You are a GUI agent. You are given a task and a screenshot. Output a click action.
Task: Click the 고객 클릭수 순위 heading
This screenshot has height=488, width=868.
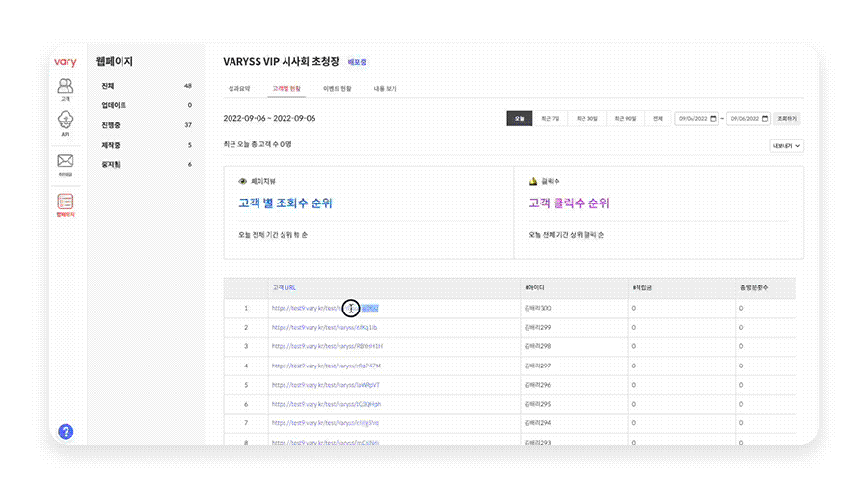568,203
